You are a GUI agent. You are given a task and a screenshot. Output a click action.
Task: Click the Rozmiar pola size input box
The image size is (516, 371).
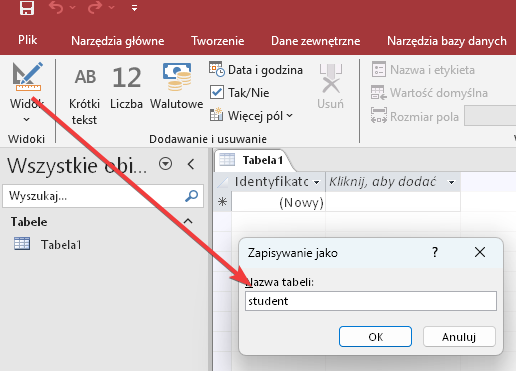[x=490, y=116]
